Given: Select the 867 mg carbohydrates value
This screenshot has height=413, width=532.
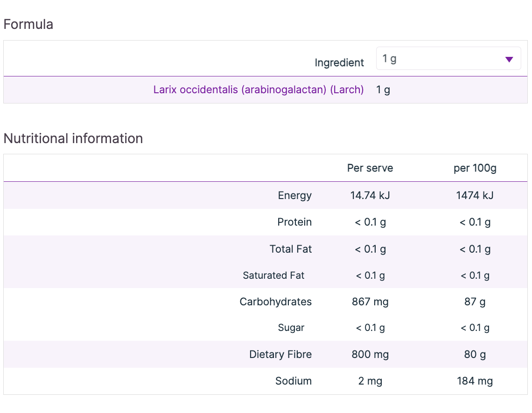Looking at the screenshot, I should tap(370, 302).
